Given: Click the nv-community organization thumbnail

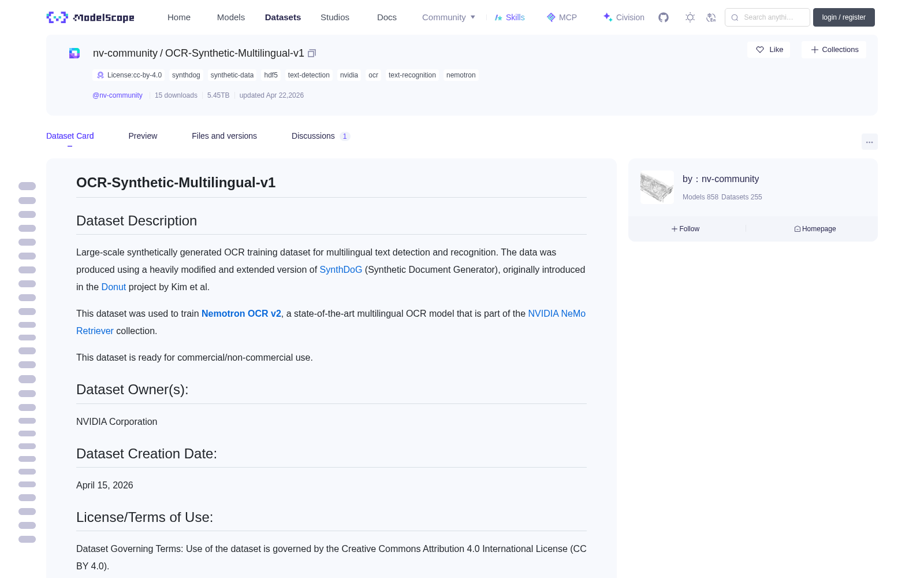Looking at the screenshot, I should point(657,187).
